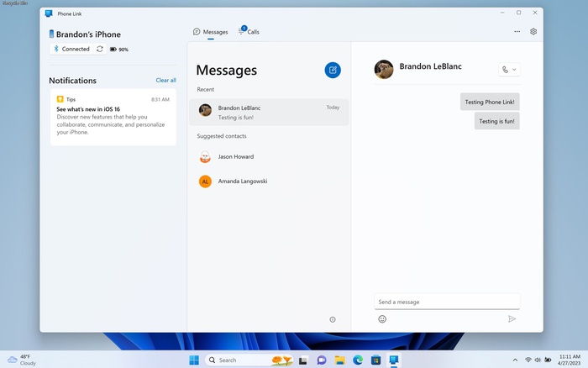Open the Wi-Fi network tray icon
Viewport: 588px width, 368px height.
click(x=528, y=360)
